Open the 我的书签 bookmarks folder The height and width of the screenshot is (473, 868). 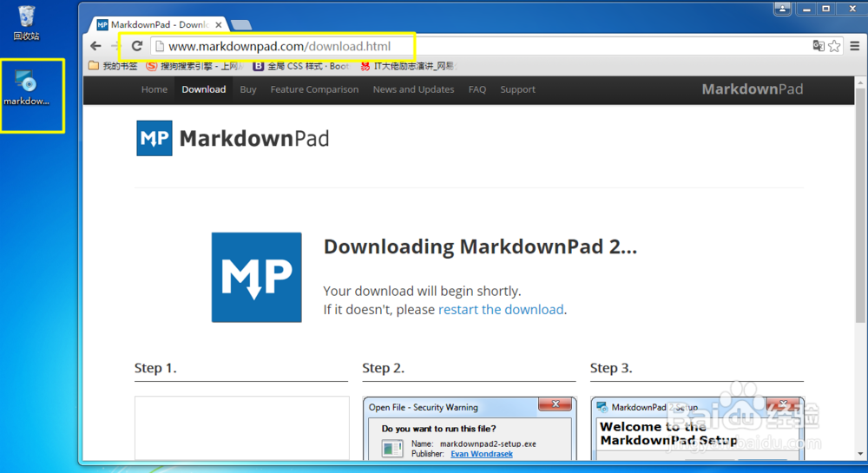[x=113, y=66]
